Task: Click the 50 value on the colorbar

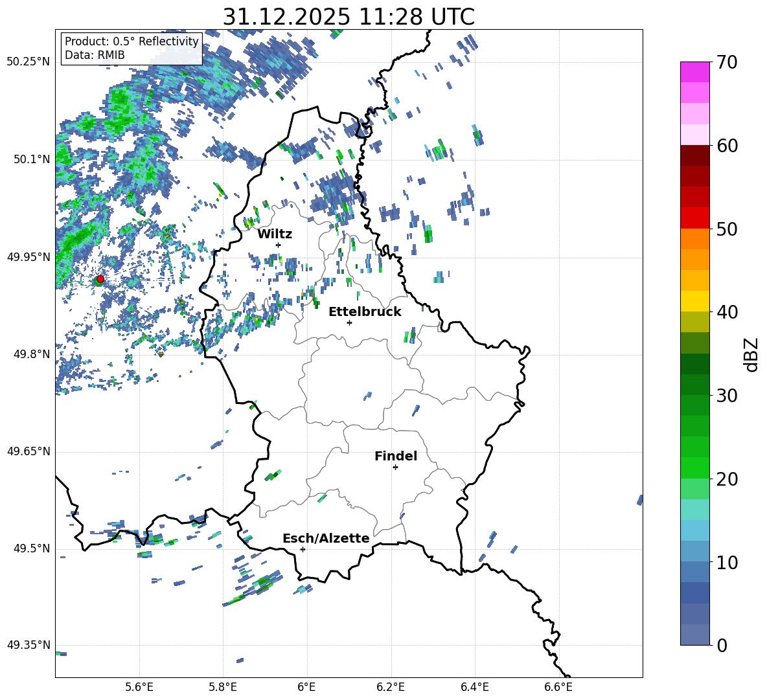Action: click(x=727, y=229)
